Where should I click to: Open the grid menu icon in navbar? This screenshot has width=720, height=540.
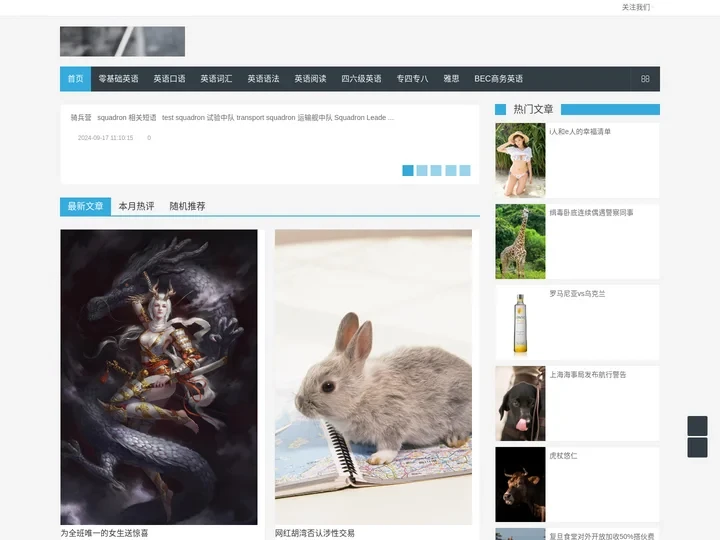[645, 79]
